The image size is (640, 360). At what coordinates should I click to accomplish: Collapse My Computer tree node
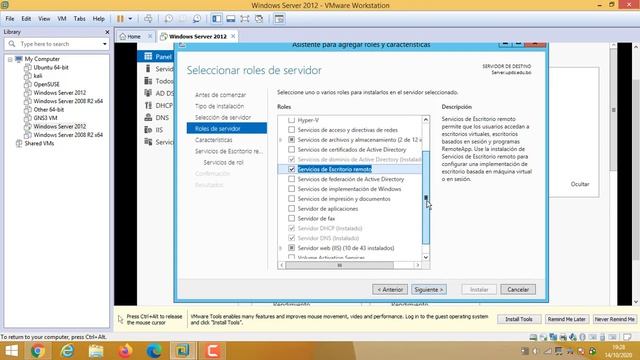click(x=10, y=59)
